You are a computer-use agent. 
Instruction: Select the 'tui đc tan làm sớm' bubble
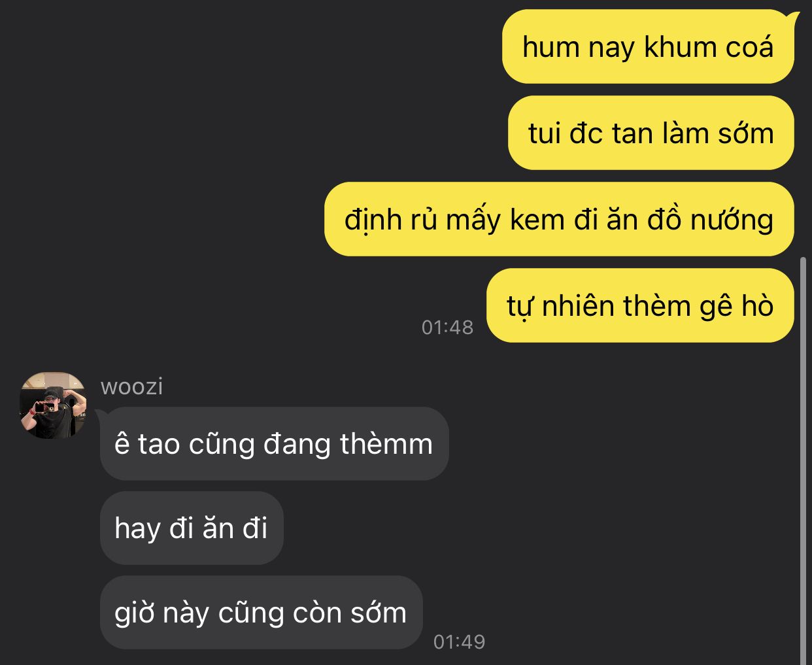click(x=651, y=133)
